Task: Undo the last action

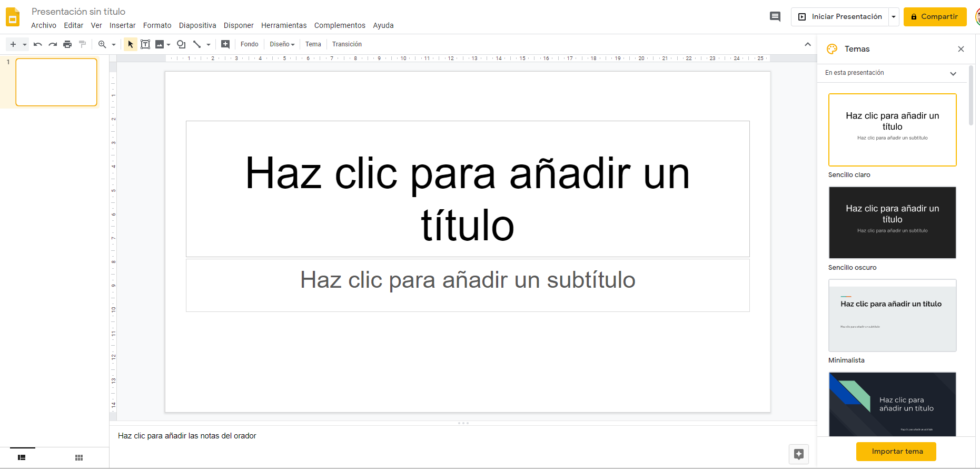Action: (38, 44)
